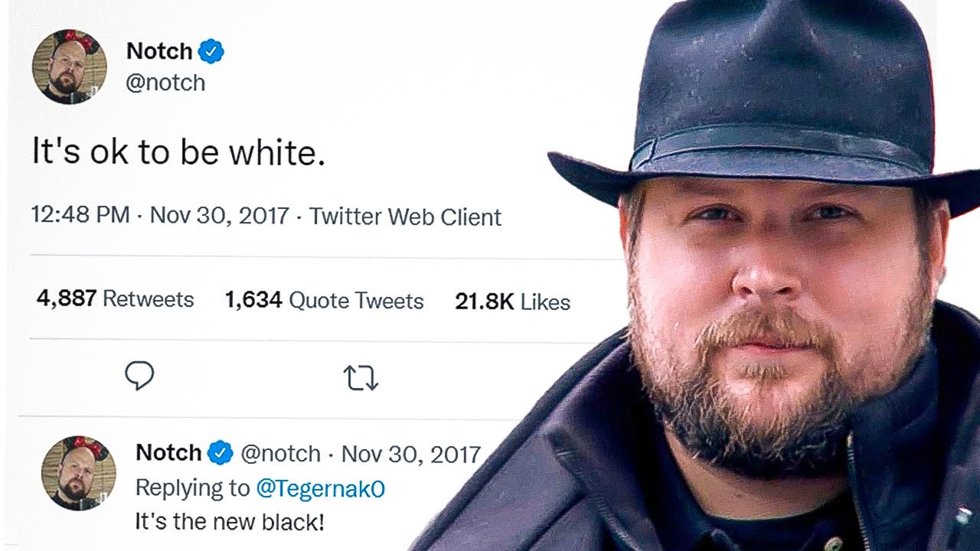980x551 pixels.
Task: Show the 21.8K Likes list
Action: (x=512, y=302)
